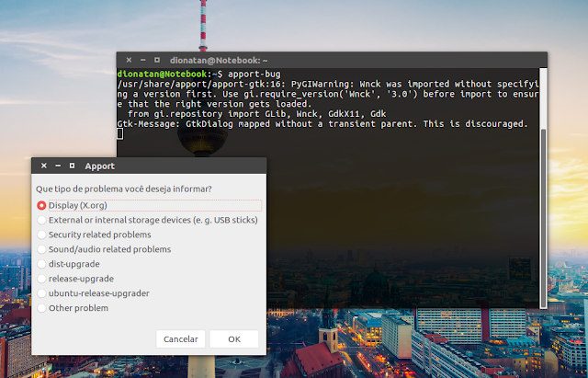Viewport: 588px width, 378px height.
Task: Maximize the Apport dialog window
Action: tap(72, 166)
